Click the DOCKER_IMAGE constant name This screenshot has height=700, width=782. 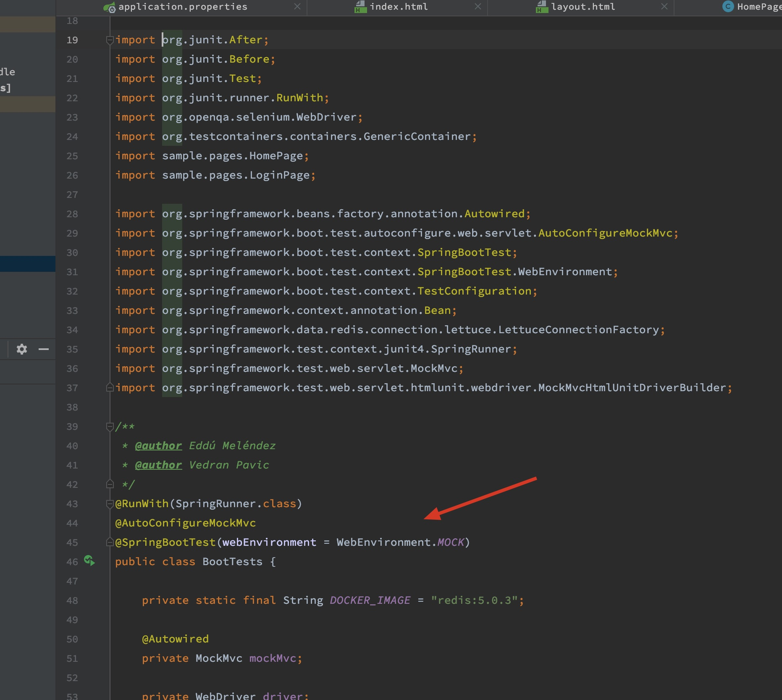pyautogui.click(x=370, y=600)
